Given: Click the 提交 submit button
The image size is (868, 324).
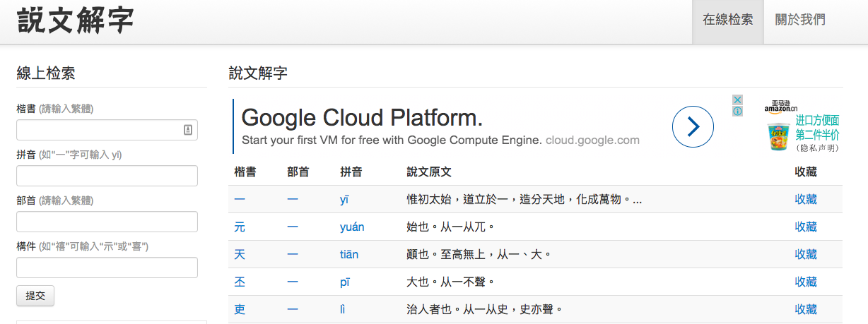Looking at the screenshot, I should [35, 296].
